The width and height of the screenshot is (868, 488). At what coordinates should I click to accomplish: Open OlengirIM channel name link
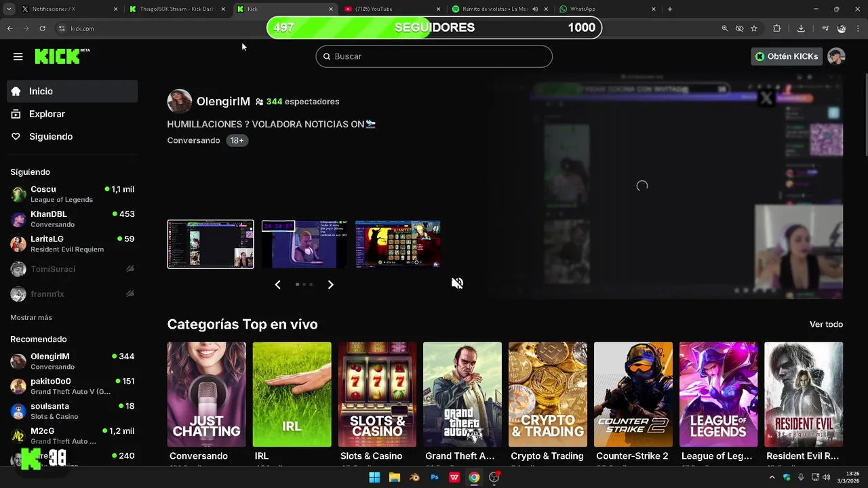[x=223, y=101]
